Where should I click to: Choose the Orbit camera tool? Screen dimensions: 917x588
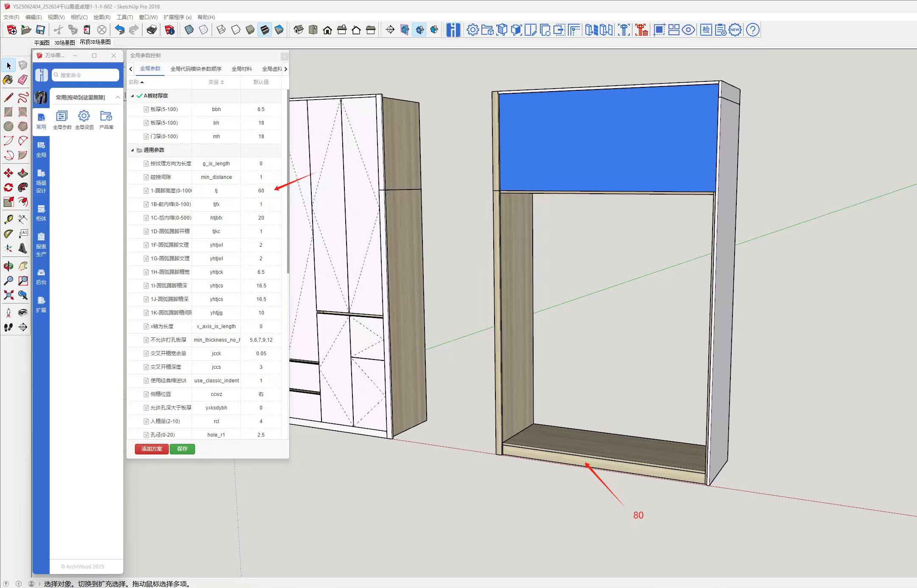(x=8, y=266)
